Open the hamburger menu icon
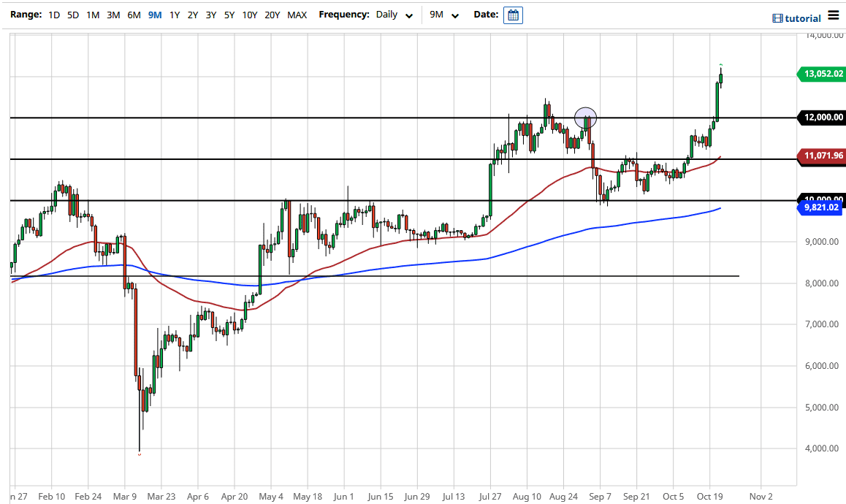 tap(833, 15)
